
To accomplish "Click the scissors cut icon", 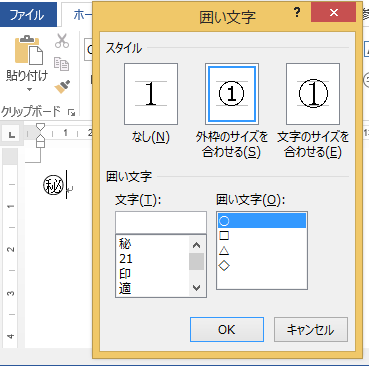I will coord(62,41).
